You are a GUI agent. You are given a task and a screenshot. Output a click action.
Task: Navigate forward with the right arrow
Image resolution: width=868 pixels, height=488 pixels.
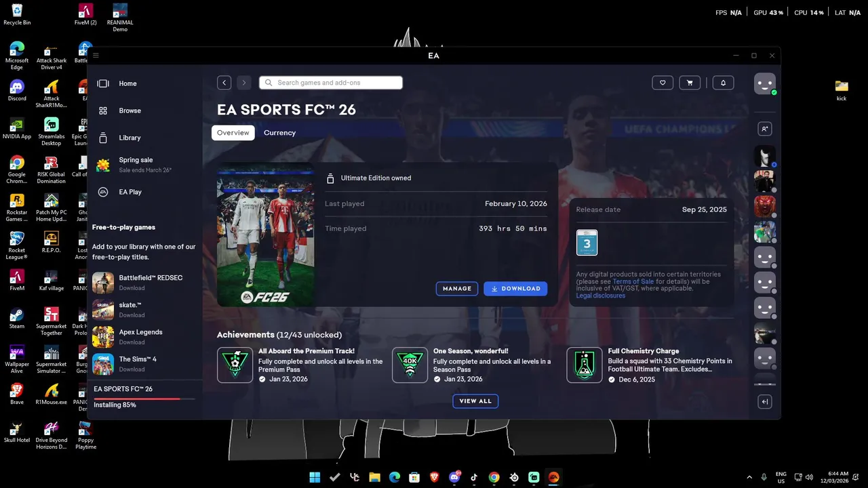(x=244, y=83)
